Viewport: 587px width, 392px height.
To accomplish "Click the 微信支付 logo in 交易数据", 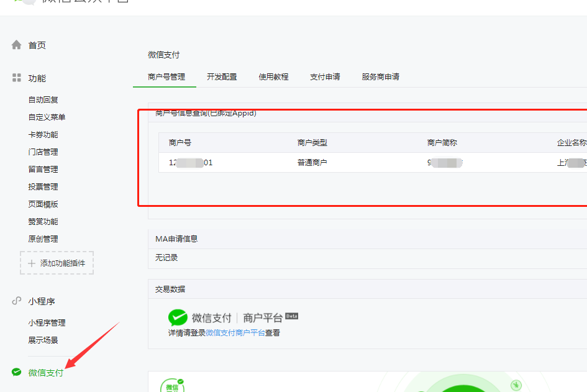I will (178, 317).
